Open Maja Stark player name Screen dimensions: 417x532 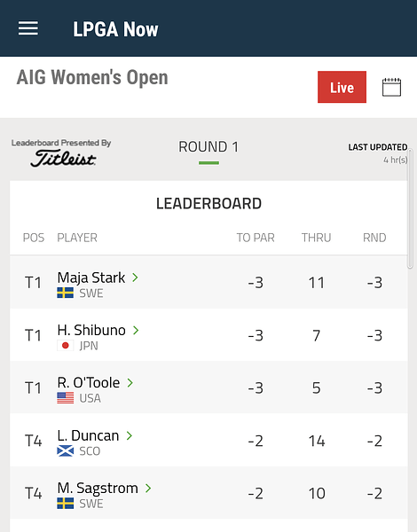(x=91, y=278)
